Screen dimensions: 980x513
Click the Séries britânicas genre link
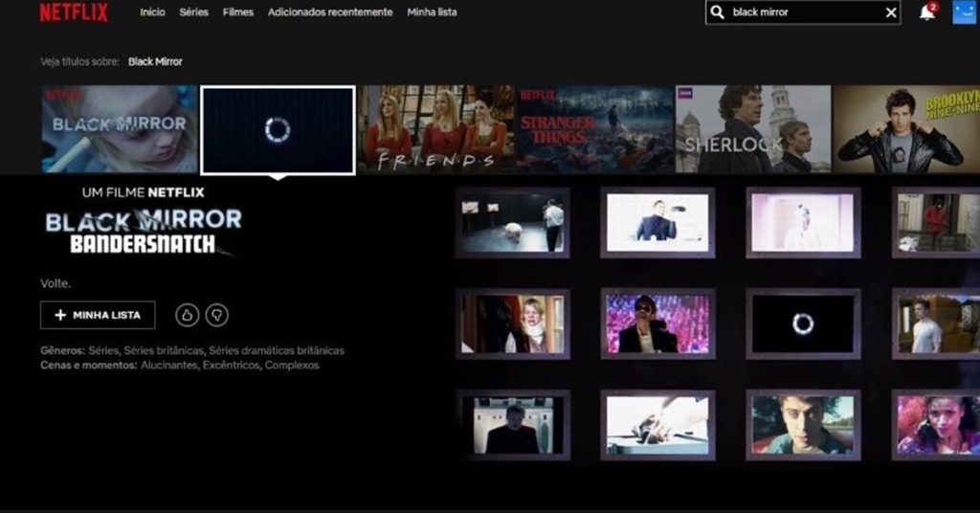(163, 350)
